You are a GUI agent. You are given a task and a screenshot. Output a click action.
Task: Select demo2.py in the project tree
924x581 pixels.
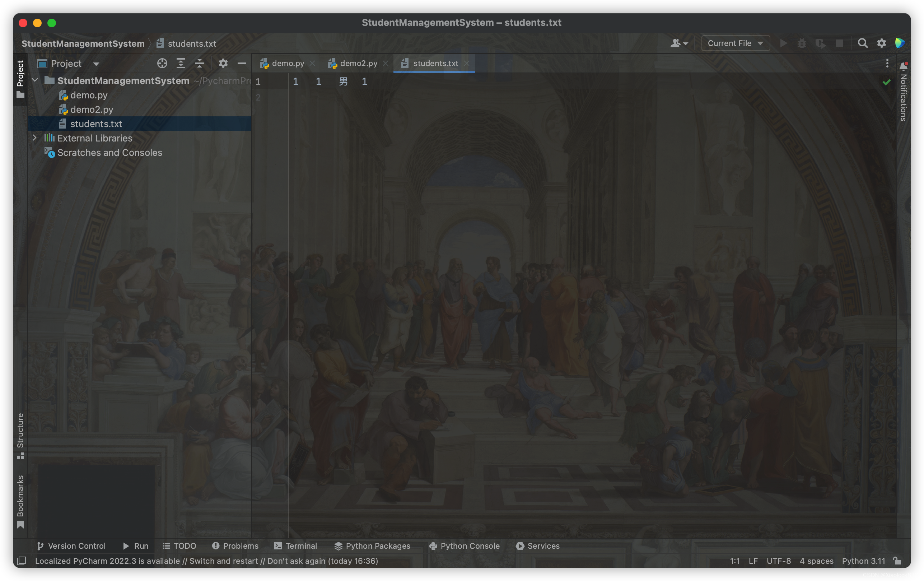pos(92,110)
